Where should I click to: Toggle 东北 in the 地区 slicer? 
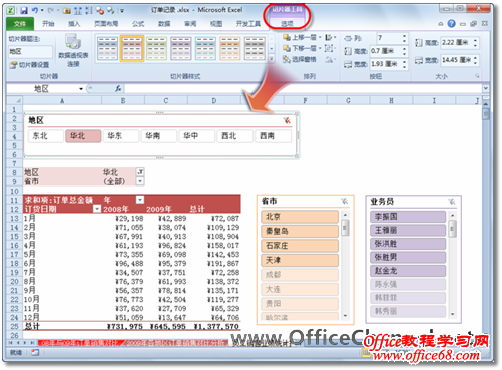[x=46, y=136]
